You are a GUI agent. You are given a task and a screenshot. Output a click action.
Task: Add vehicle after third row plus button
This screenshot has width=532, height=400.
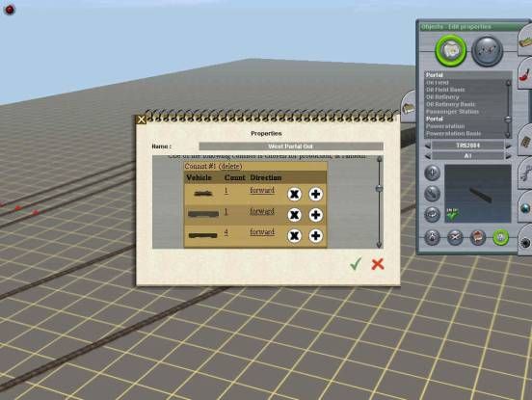315,236
